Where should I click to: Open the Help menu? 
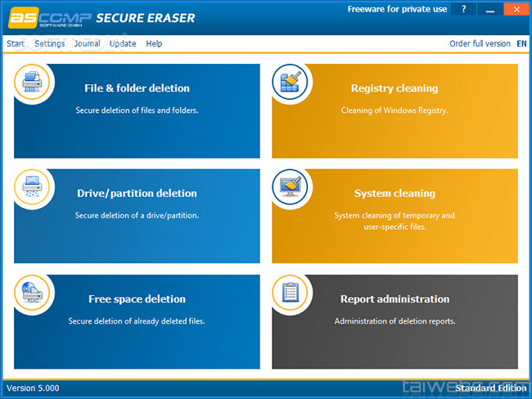[154, 43]
